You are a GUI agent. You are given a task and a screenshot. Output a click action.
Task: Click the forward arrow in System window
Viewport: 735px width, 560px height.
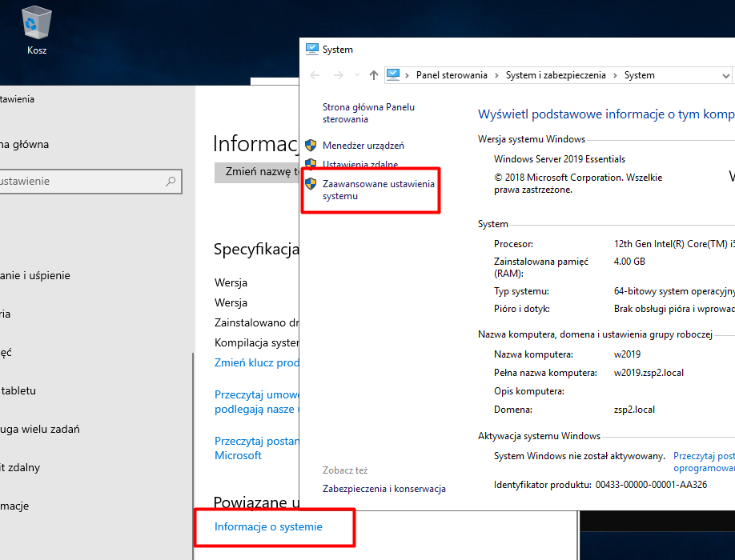coord(338,75)
